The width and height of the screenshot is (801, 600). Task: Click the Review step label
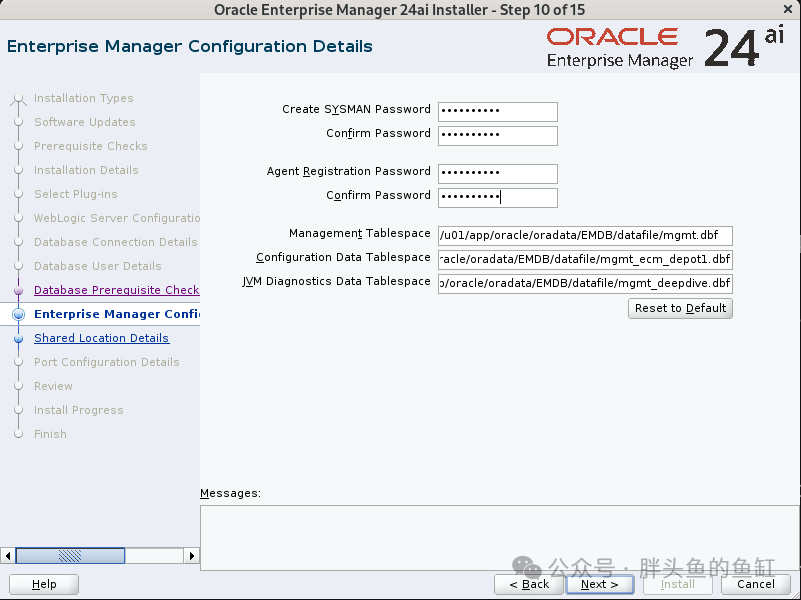tap(53, 386)
